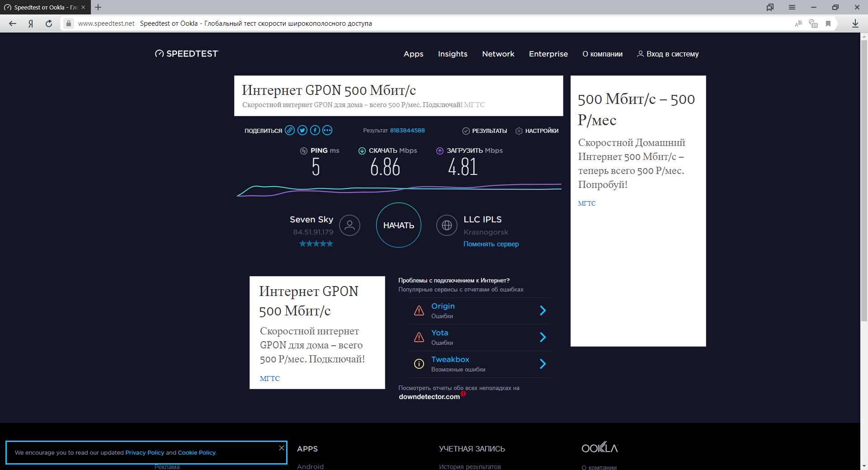Viewport: 868px width, 470px height.
Task: Open the Insights menu
Action: (x=453, y=54)
